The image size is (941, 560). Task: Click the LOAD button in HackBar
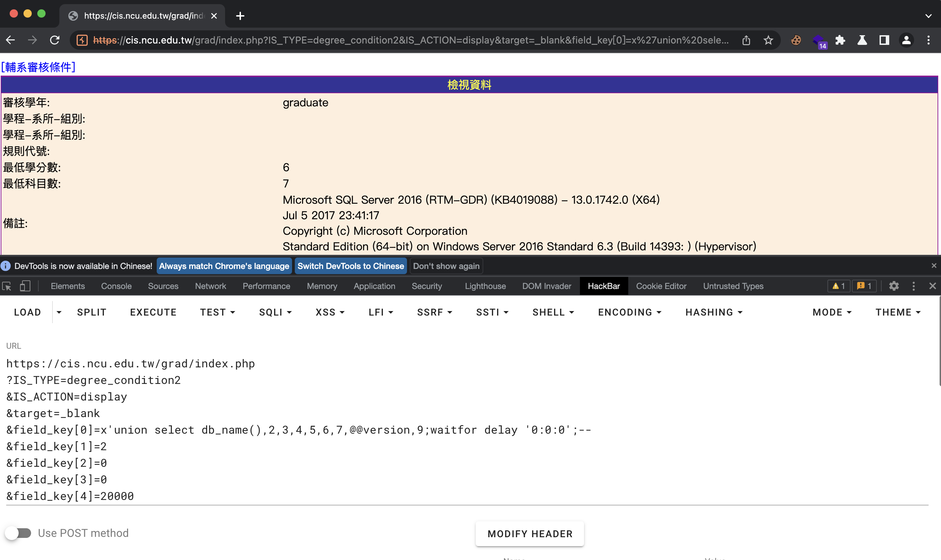coord(28,312)
